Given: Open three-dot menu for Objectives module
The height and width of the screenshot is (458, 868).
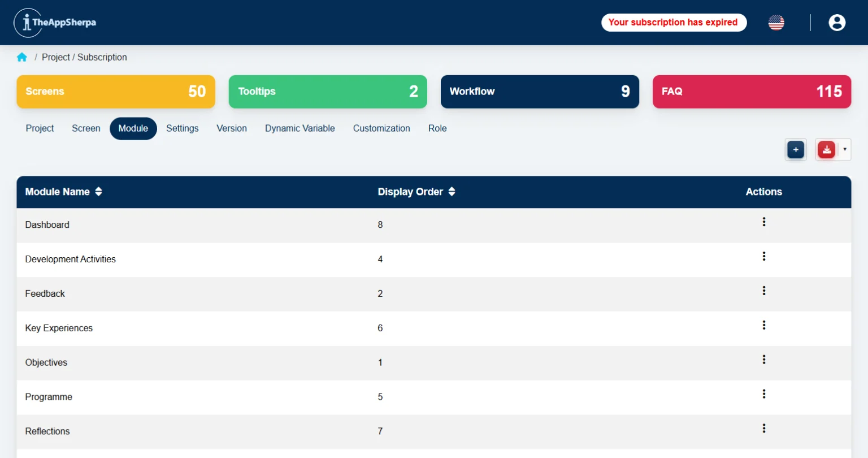Looking at the screenshot, I should pyautogui.click(x=763, y=360).
